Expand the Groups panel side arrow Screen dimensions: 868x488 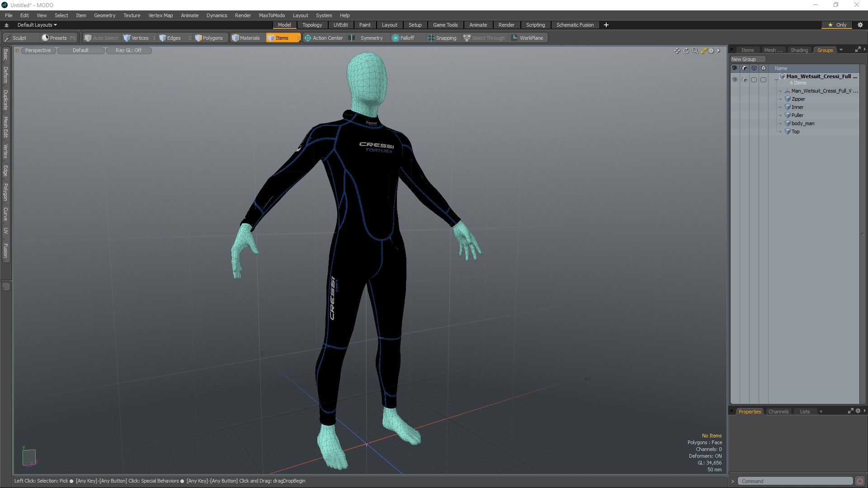865,49
